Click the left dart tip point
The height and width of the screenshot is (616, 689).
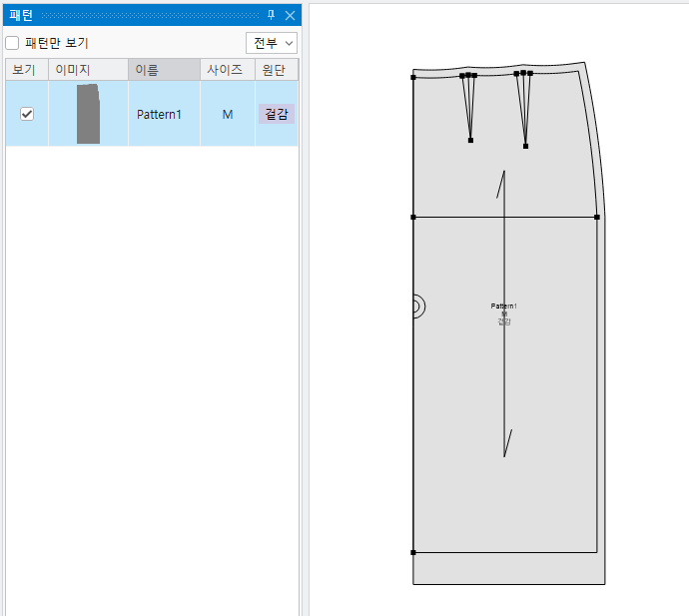(x=470, y=140)
